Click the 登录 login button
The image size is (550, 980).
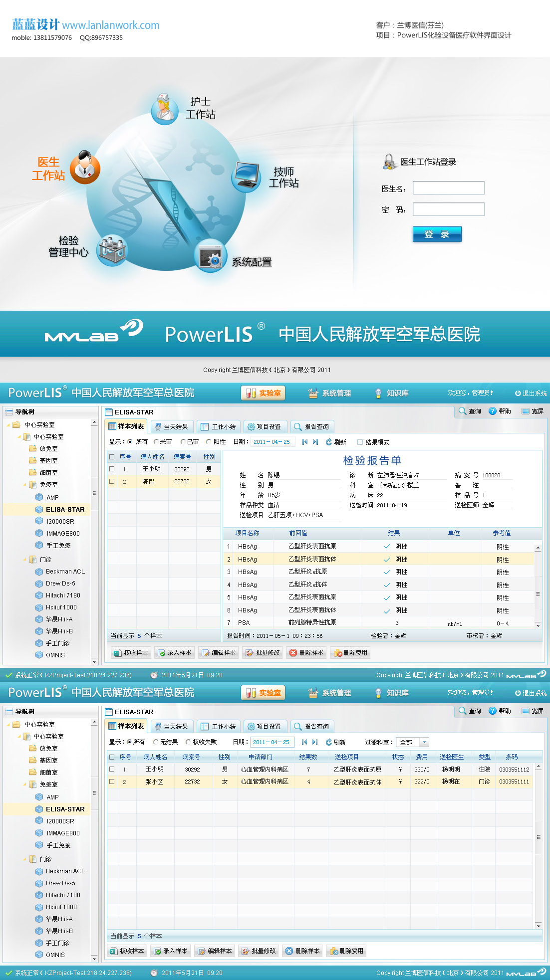(437, 234)
